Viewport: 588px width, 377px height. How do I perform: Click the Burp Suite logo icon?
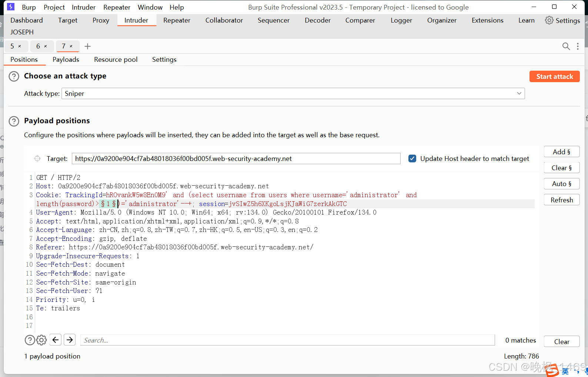click(x=11, y=7)
